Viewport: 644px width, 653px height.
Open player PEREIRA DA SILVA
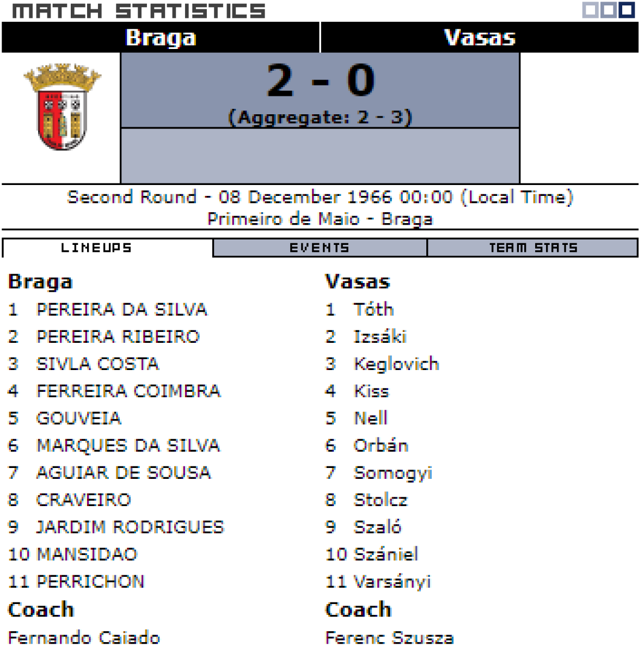[x=121, y=310]
